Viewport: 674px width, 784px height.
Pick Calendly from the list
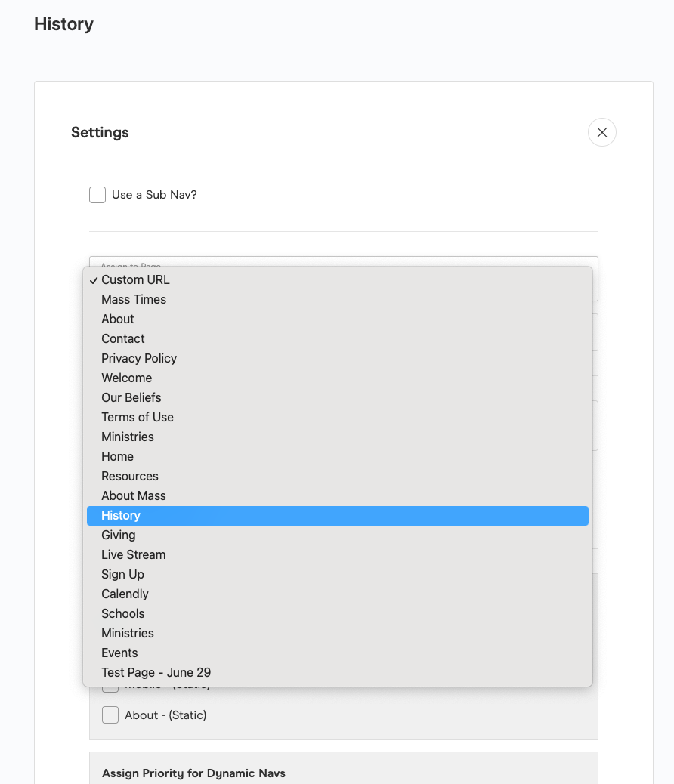(x=125, y=594)
